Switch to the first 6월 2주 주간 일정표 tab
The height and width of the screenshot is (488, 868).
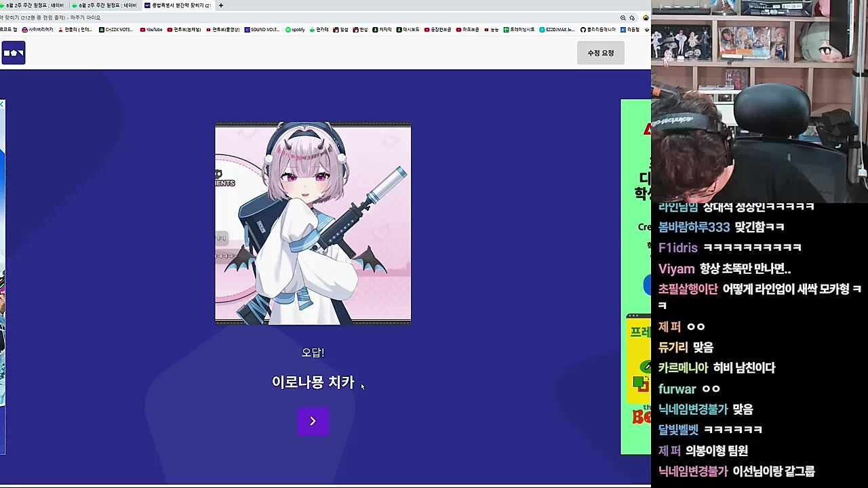[x=34, y=5]
